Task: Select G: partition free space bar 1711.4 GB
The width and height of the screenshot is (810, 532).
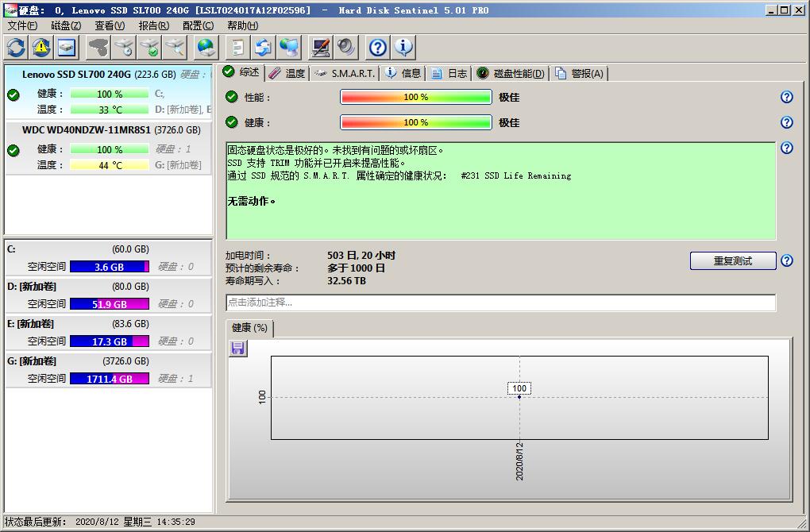Action: (110, 379)
